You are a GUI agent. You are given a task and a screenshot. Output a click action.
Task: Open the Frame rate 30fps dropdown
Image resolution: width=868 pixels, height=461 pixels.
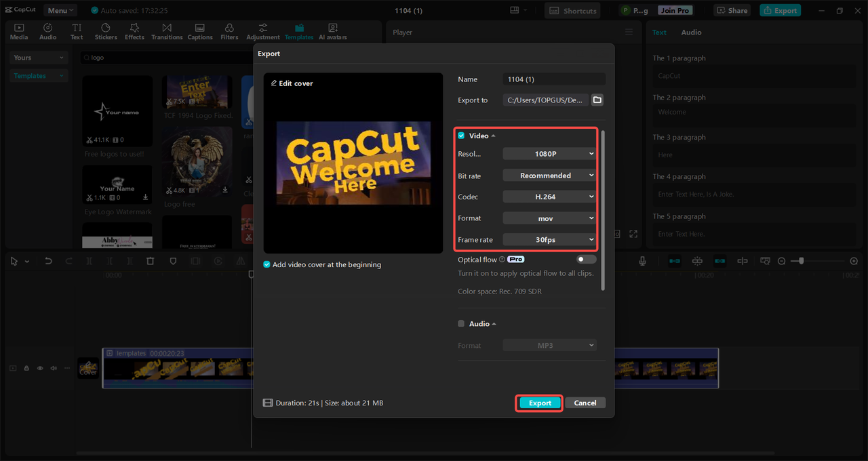click(x=549, y=239)
